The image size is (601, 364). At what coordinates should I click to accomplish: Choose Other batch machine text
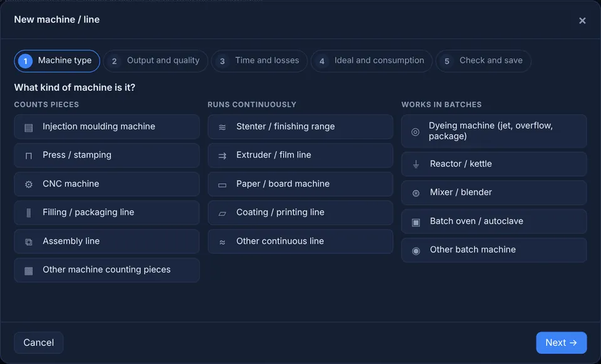(x=473, y=250)
